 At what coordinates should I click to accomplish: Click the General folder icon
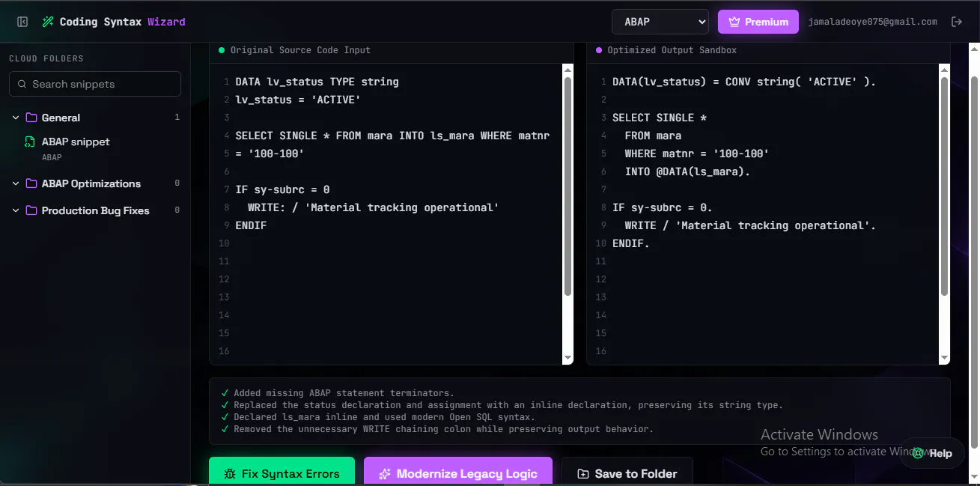(x=31, y=118)
